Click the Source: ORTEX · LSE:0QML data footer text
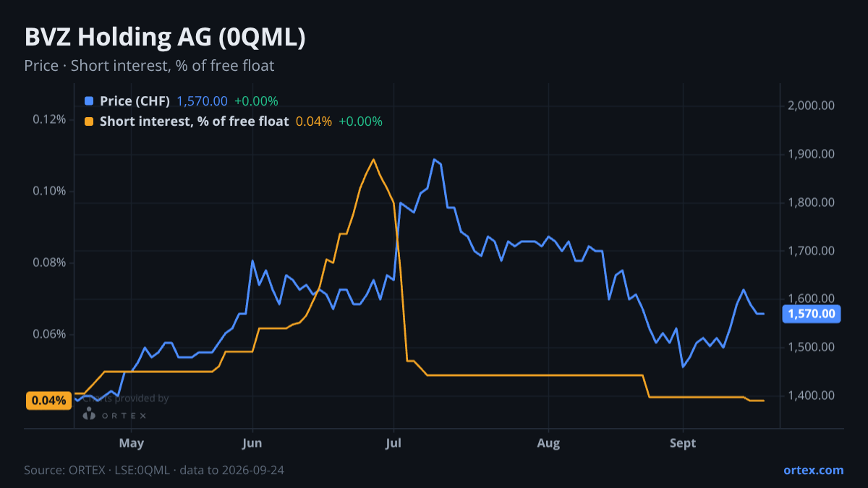This screenshot has height=488, width=868. (154, 470)
